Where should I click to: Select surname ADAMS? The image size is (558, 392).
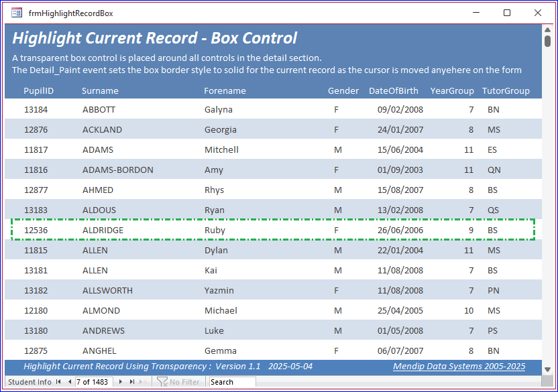click(98, 149)
